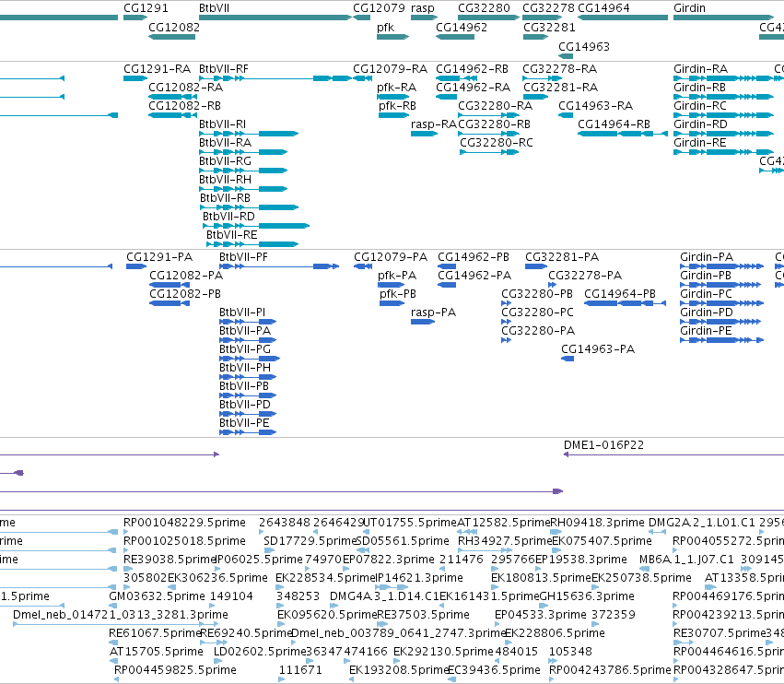Click transcript label BtbVII-RD
Image resolution: width=784 pixels, height=684 pixels.
228,216
